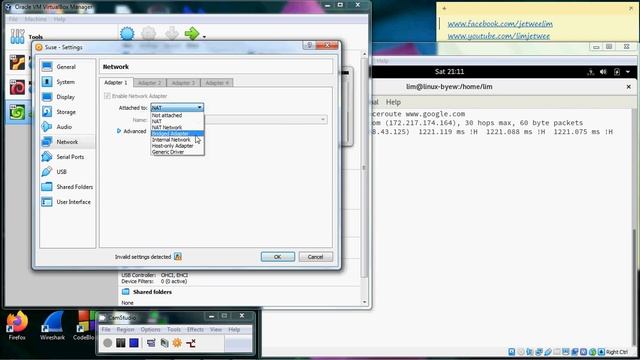
Task: Click the volume icon in guest top bar
Action: pyautogui.click(x=603, y=72)
